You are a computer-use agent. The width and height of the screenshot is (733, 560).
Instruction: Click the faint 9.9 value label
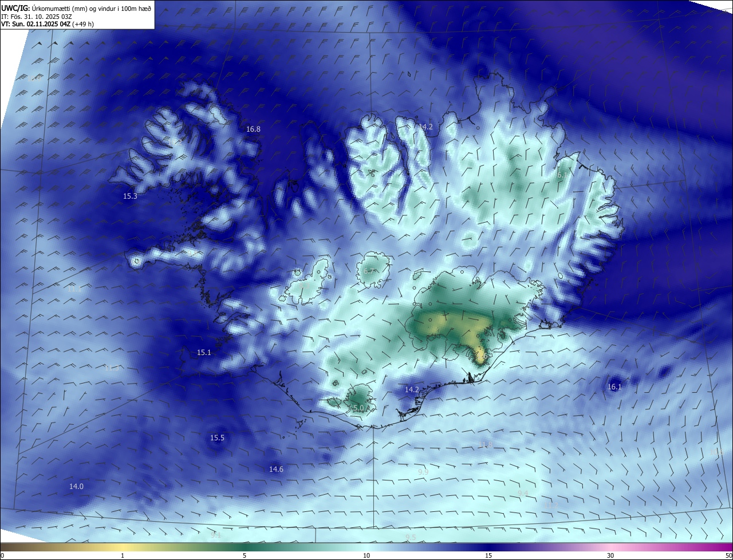point(423,472)
